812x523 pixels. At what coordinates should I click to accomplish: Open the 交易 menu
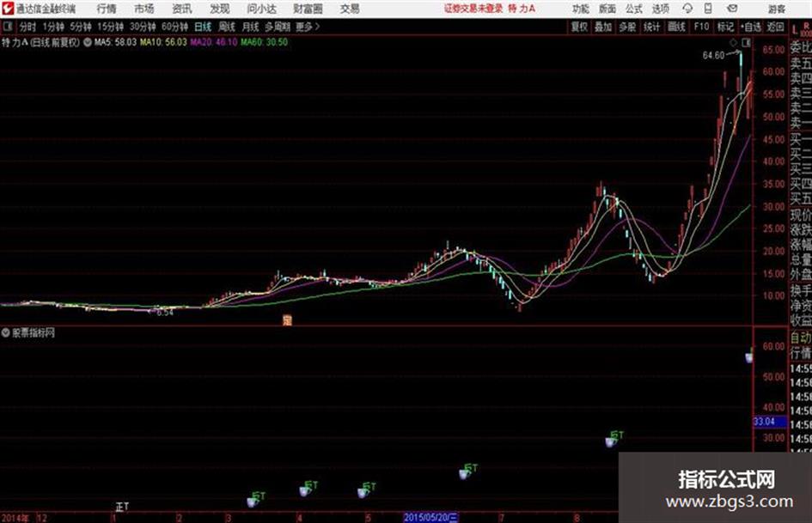coord(350,9)
